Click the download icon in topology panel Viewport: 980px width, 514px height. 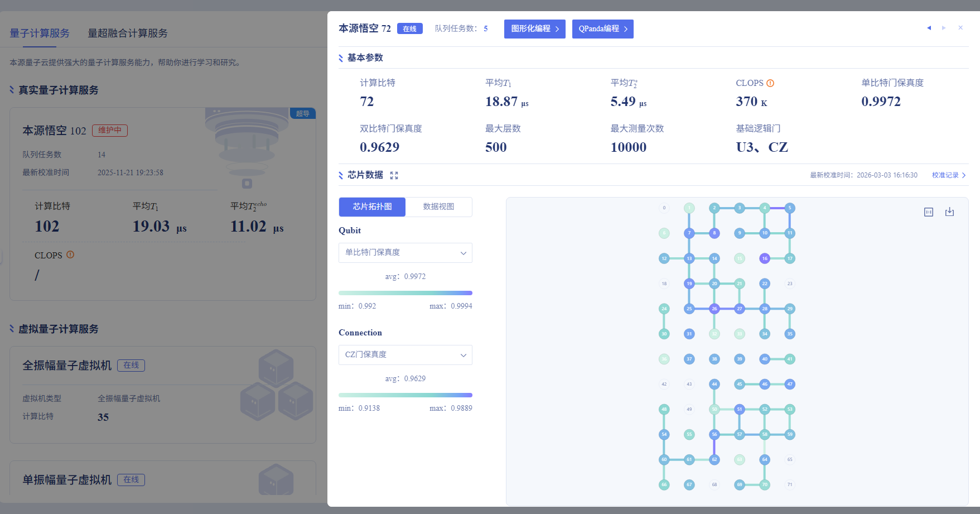pyautogui.click(x=949, y=212)
